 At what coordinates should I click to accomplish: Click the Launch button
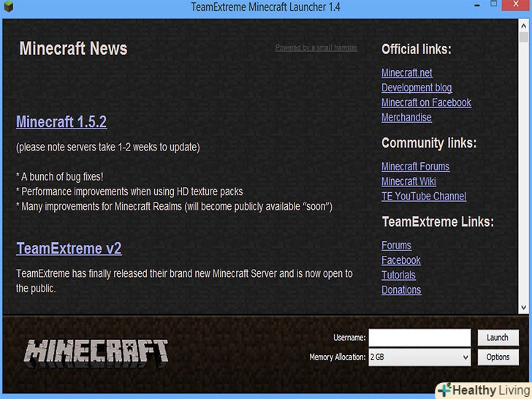click(x=498, y=338)
